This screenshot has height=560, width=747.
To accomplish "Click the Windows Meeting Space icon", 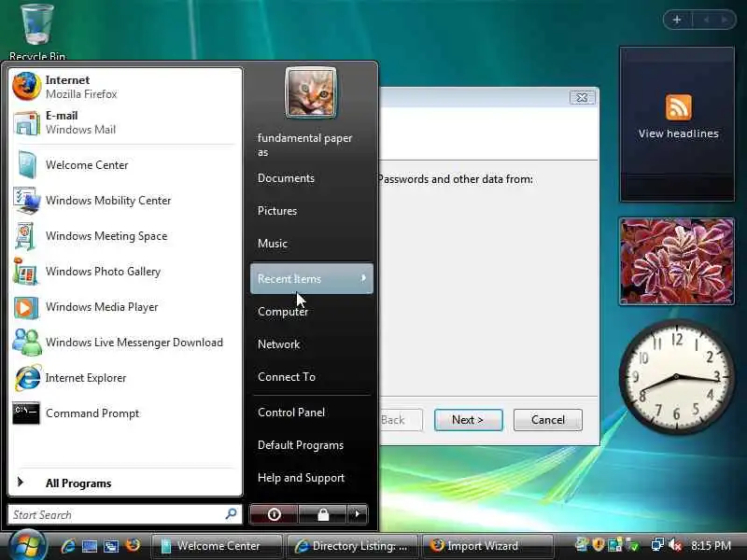I will point(26,236).
